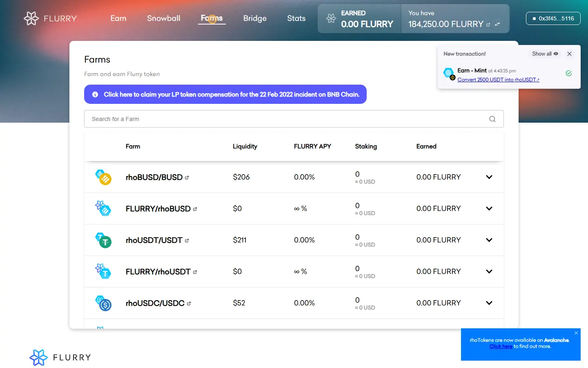Open the Stats tab
This screenshot has width=588, height=368.
296,18
